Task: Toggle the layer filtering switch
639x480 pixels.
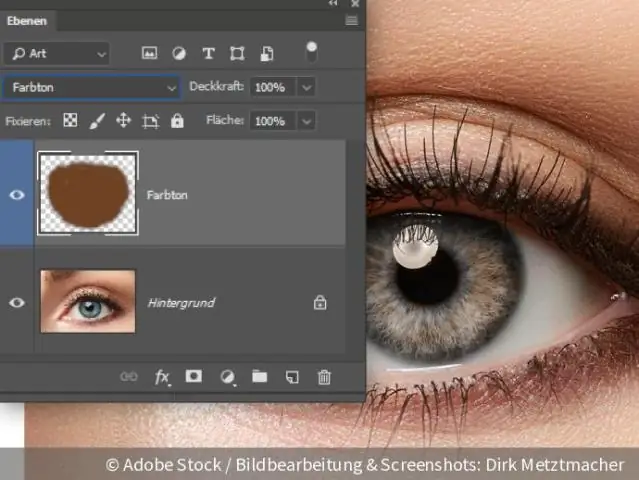Action: tap(312, 51)
